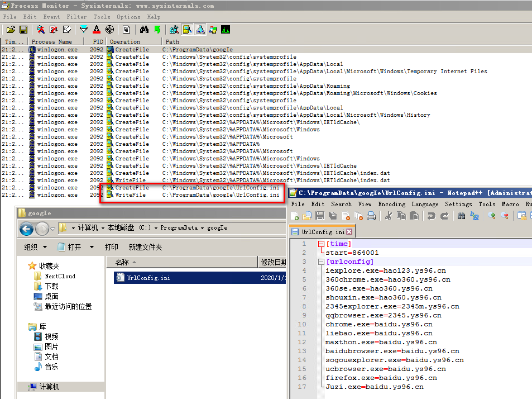Toggle Autoscroll in Process Monitor toolbar

[x=54, y=30]
